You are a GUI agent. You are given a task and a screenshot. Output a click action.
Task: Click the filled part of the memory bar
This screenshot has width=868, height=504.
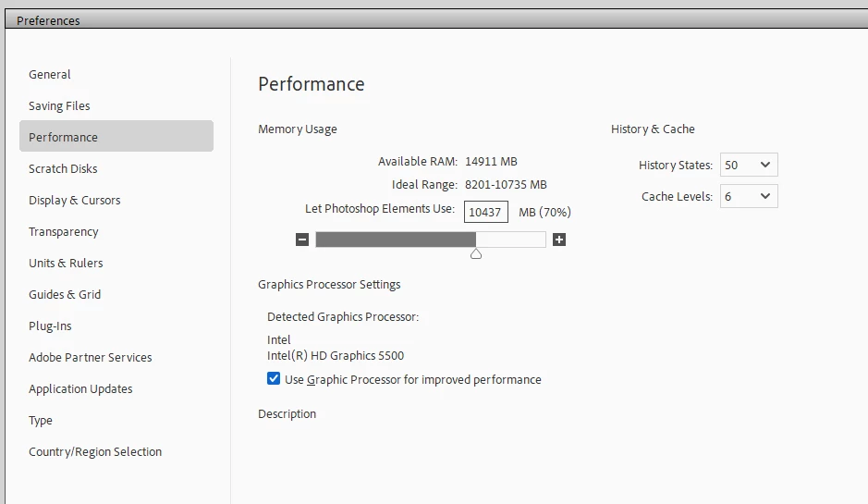[396, 240]
